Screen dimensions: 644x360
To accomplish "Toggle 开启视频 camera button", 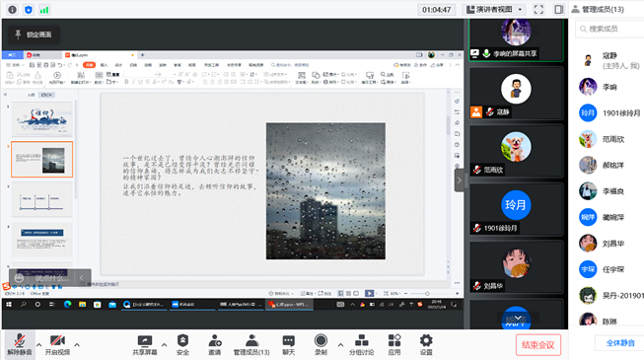I will click(x=57, y=344).
